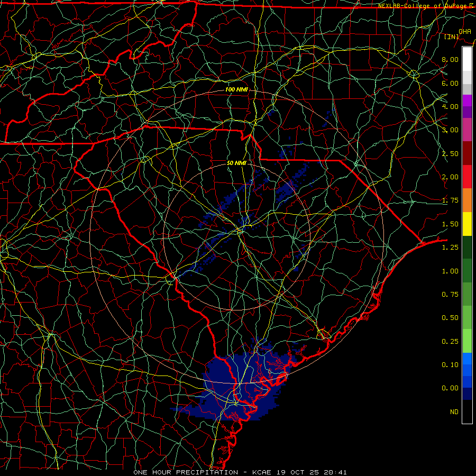
Task: Click the 4.00 legend value
Action: pos(450,106)
